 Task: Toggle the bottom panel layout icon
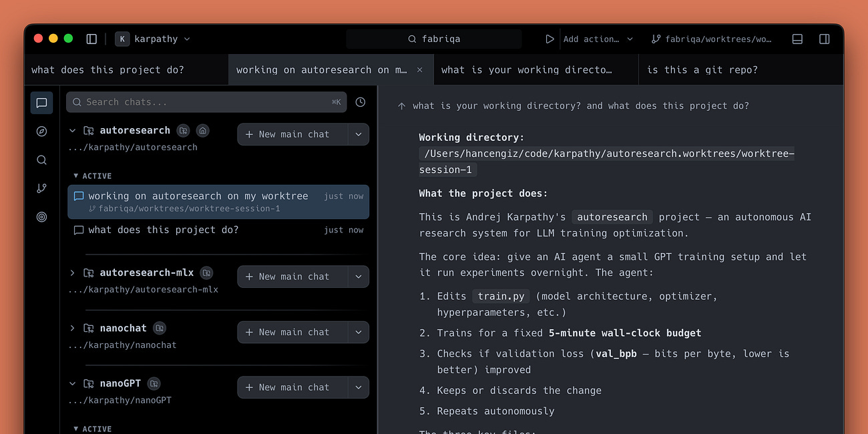click(797, 39)
